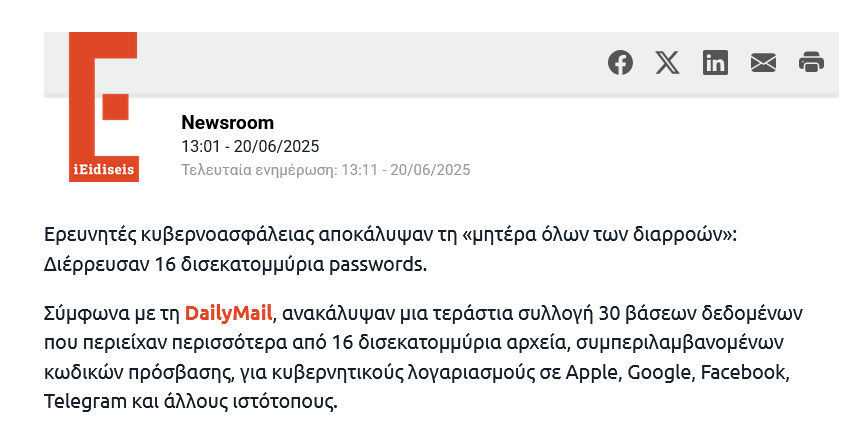Open the Newsroom author page

pyautogui.click(x=227, y=123)
